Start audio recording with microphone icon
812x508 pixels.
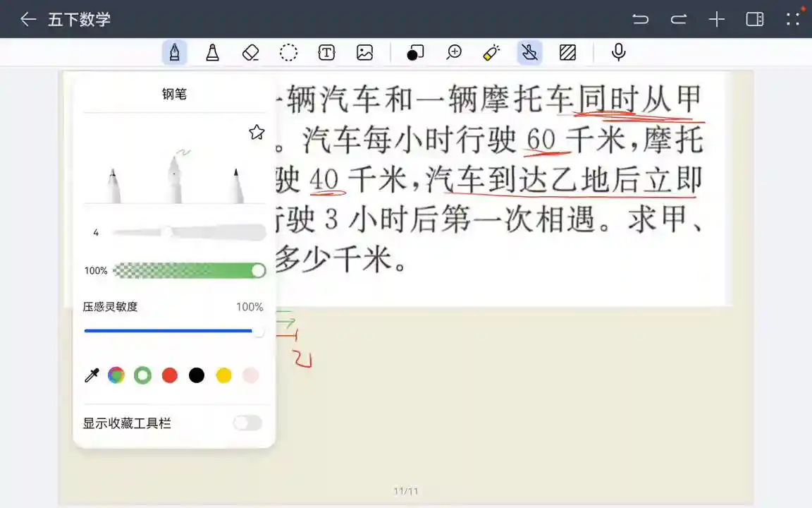point(618,52)
